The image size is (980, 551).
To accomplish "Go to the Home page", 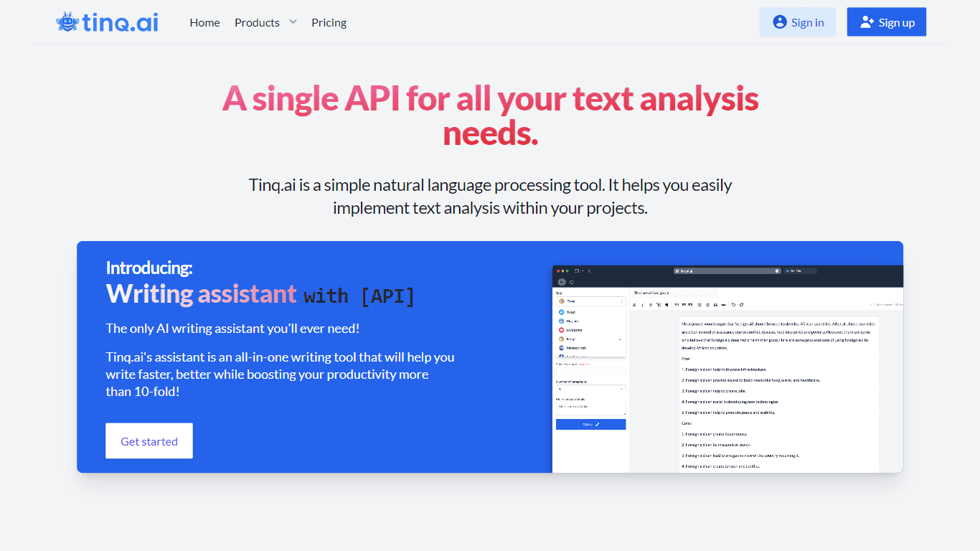I will pyautogui.click(x=204, y=22).
